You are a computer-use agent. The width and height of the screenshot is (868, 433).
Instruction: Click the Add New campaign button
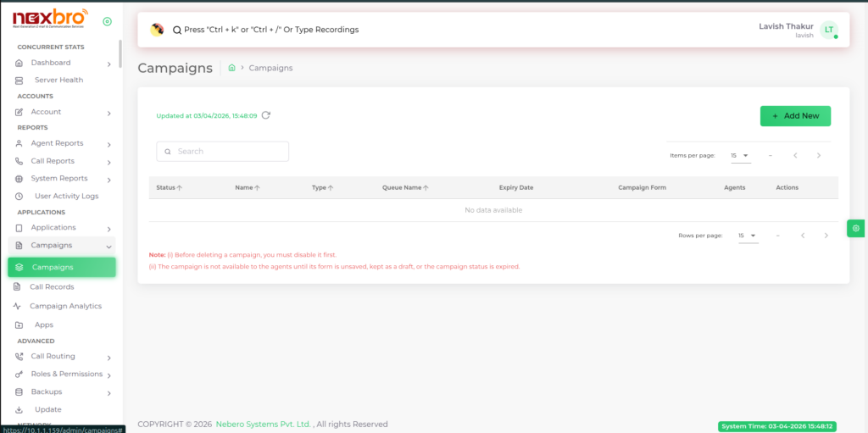click(x=795, y=116)
